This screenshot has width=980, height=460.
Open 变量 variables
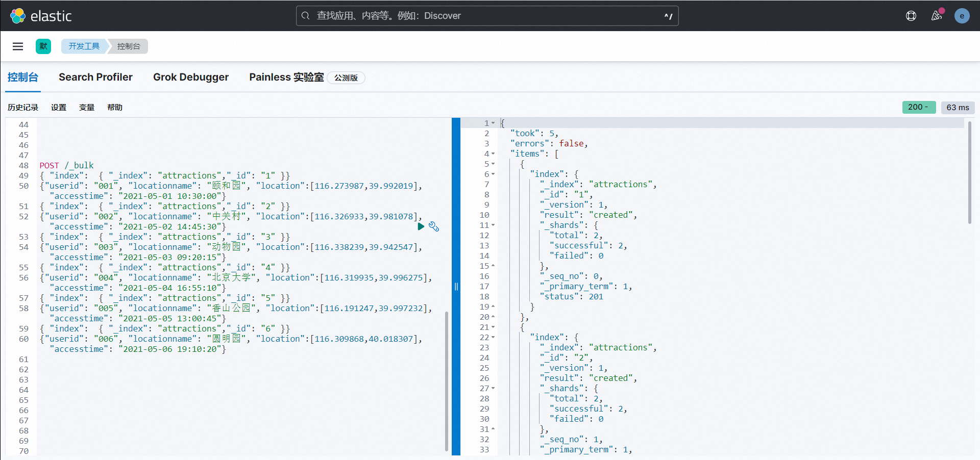pos(87,108)
